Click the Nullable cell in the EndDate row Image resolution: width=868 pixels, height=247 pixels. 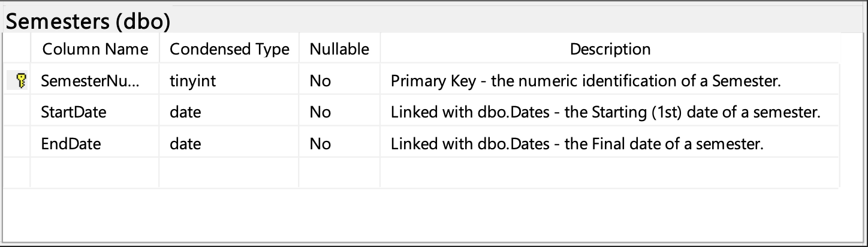(320, 144)
